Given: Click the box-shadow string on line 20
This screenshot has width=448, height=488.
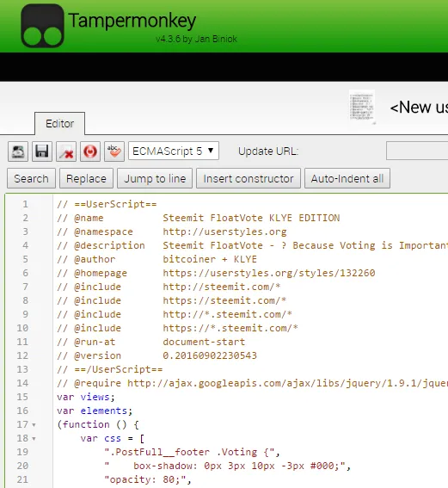Looking at the screenshot, I should tap(228, 466).
